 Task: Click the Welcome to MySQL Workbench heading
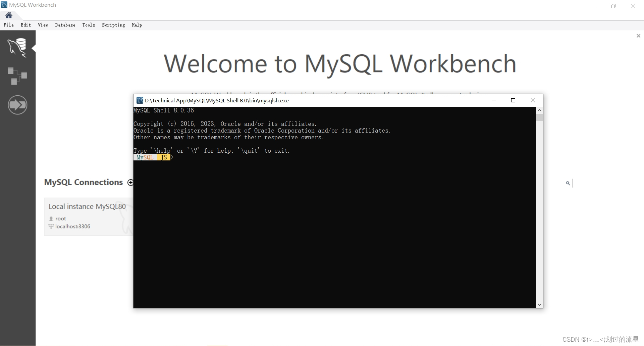click(x=340, y=64)
